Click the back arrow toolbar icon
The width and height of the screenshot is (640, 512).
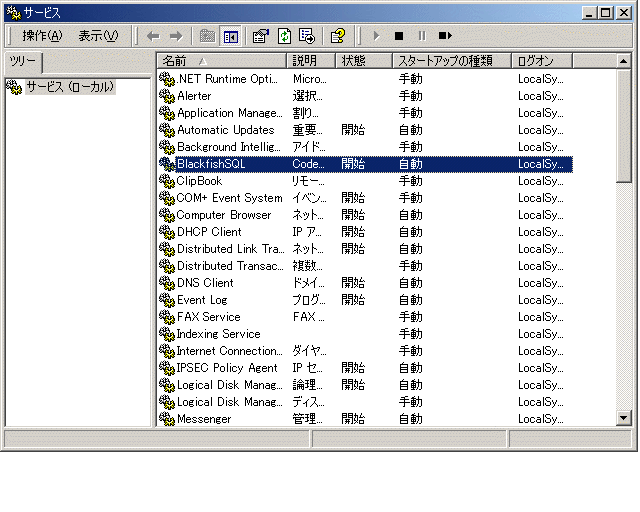click(153, 36)
